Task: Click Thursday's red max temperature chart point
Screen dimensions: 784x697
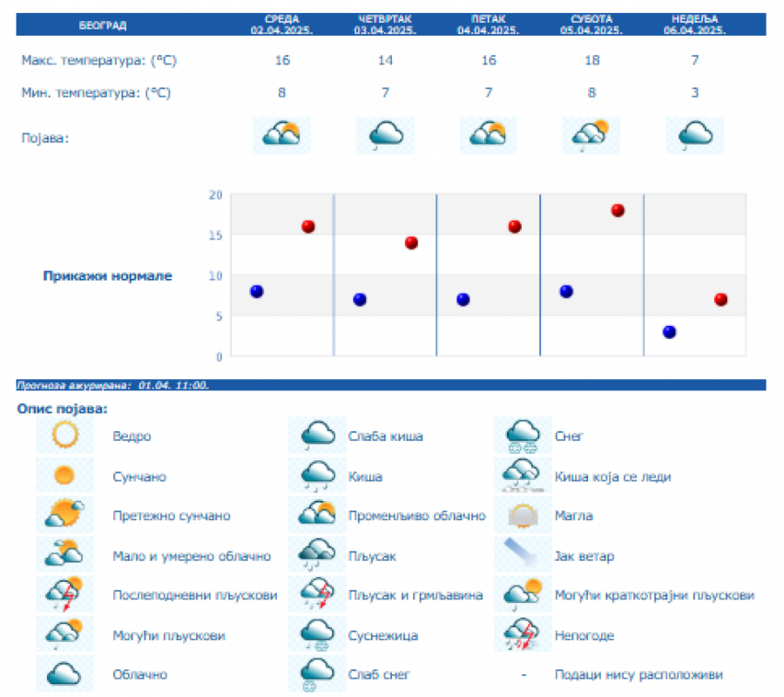Action: (411, 243)
